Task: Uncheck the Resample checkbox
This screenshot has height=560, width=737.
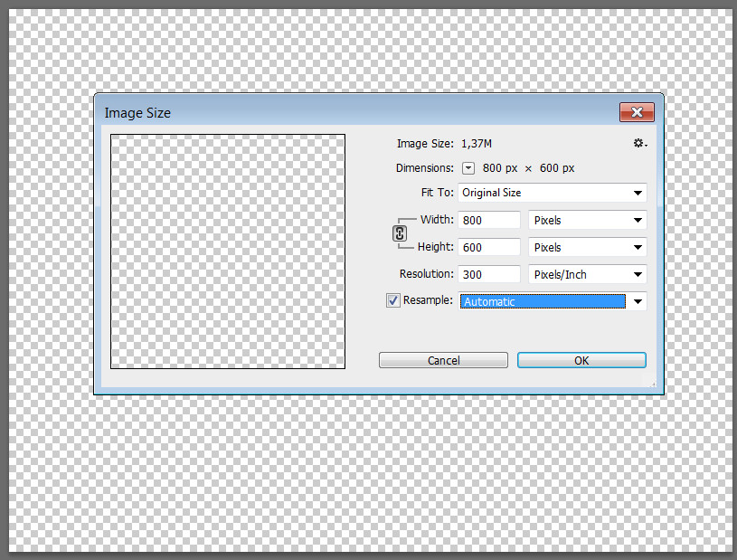Action: [393, 300]
